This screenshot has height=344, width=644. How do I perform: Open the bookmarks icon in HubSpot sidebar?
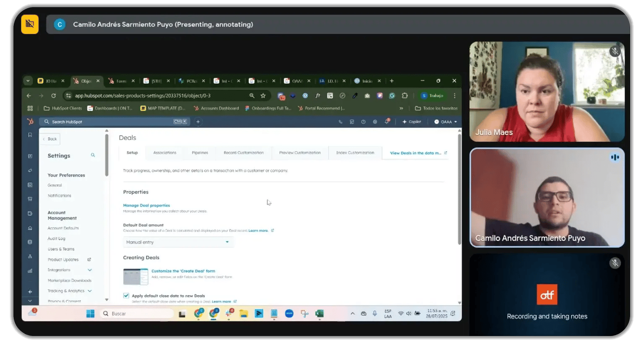pyautogui.click(x=30, y=134)
